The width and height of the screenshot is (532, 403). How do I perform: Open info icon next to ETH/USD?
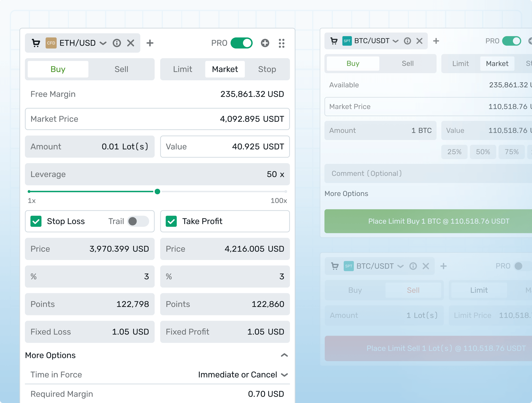pos(117,43)
